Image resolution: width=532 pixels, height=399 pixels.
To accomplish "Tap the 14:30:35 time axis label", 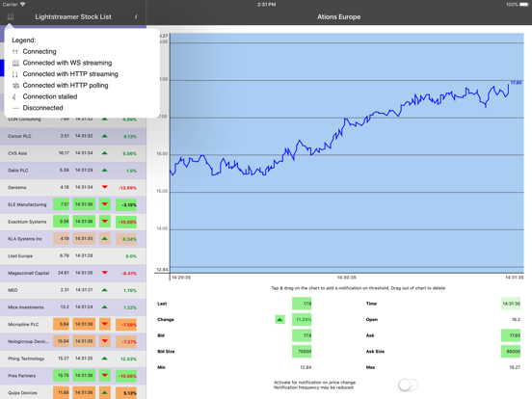I will 346,278.
